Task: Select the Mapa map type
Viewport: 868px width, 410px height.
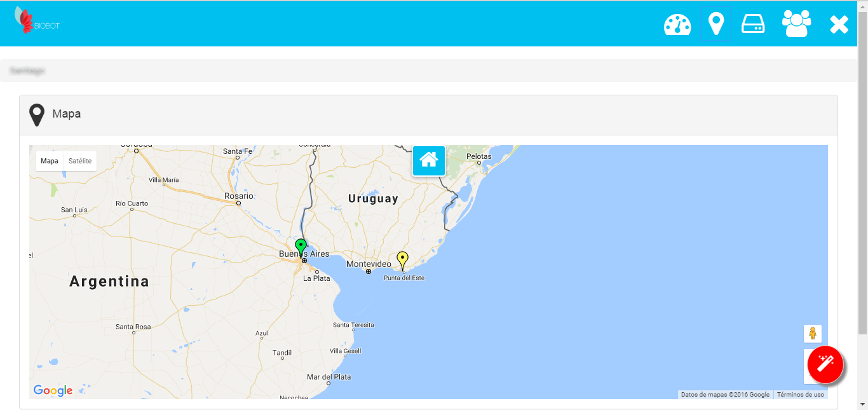Action: (50, 161)
